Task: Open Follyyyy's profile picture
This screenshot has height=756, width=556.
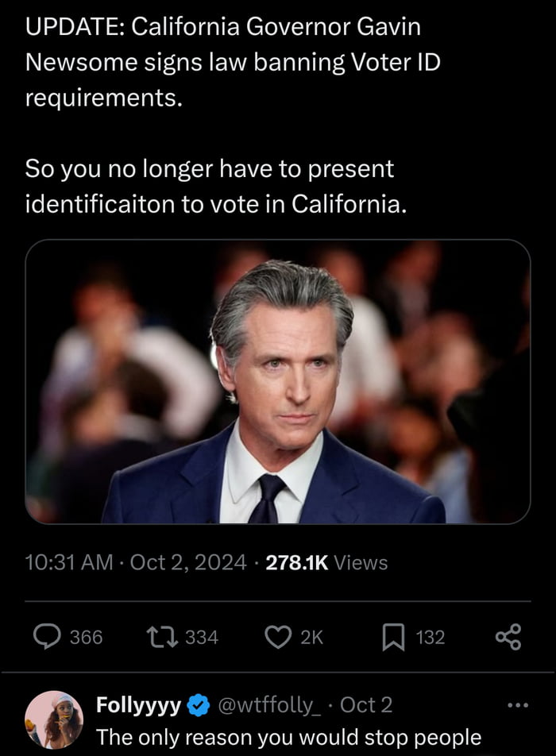Action: [54, 719]
